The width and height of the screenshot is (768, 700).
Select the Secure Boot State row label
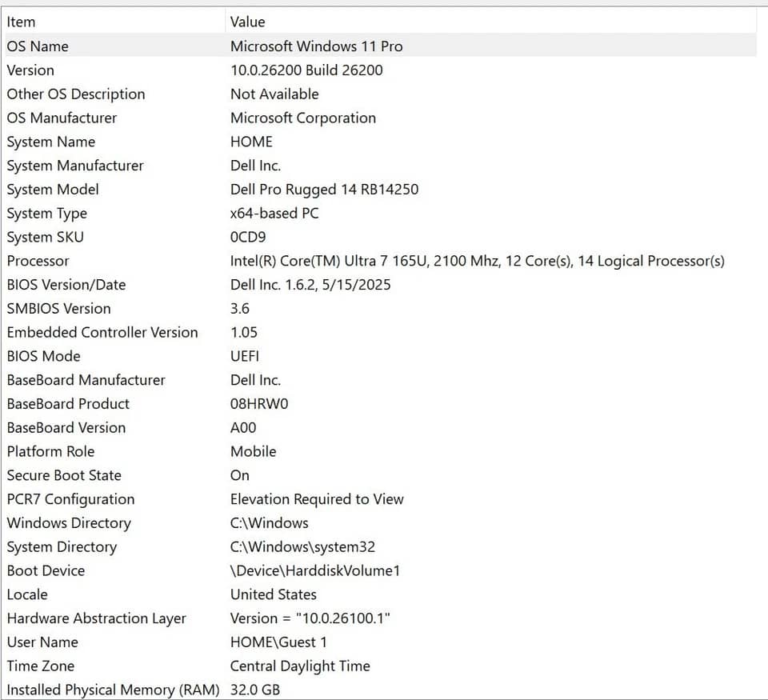tap(64, 475)
